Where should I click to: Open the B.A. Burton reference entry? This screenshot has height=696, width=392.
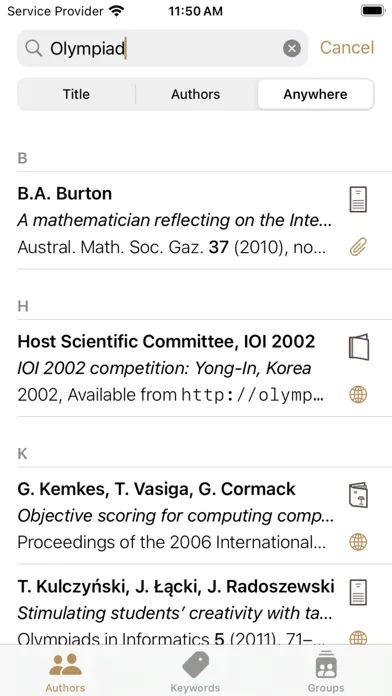coord(196,220)
